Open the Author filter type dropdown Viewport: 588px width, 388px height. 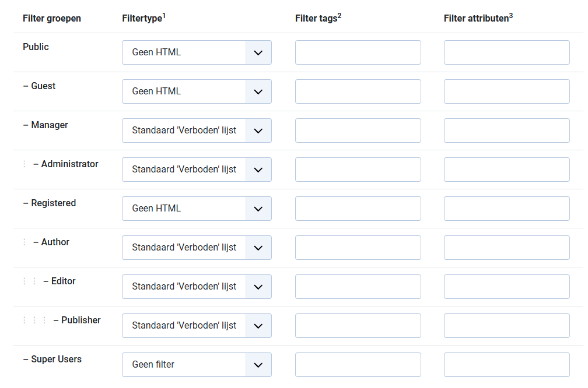pyautogui.click(x=197, y=248)
